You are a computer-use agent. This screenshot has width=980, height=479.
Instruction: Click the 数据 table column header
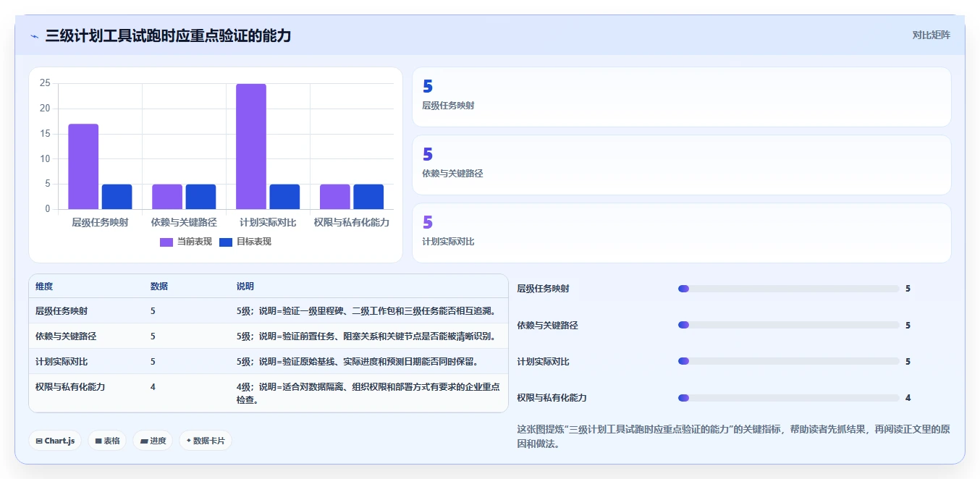click(159, 287)
